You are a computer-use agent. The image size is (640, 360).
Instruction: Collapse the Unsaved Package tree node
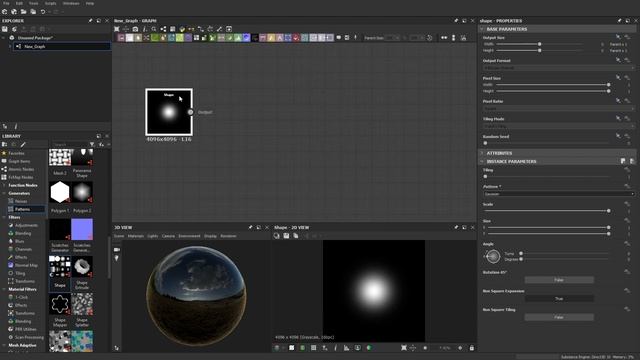(x=4, y=38)
